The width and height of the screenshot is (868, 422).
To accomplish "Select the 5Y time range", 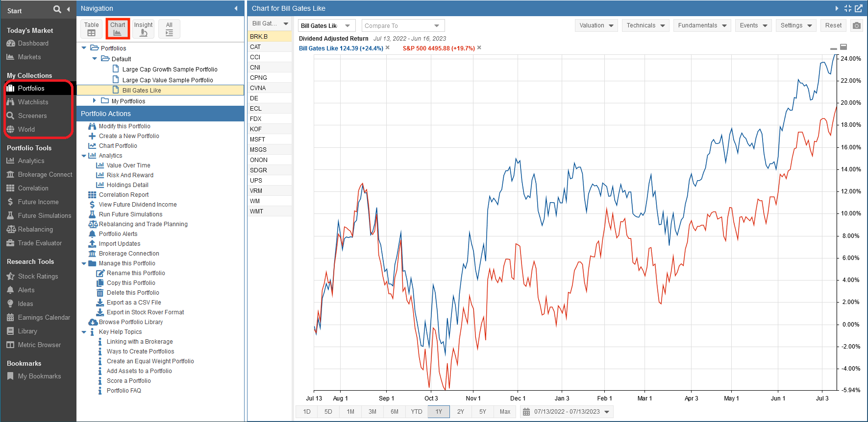I will coord(483,412).
